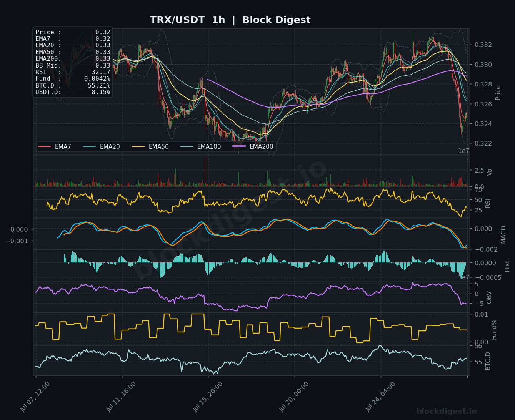Select the EMA50 legend entry
Image resolution: width=515 pixels, height=420 pixels.
(150, 146)
